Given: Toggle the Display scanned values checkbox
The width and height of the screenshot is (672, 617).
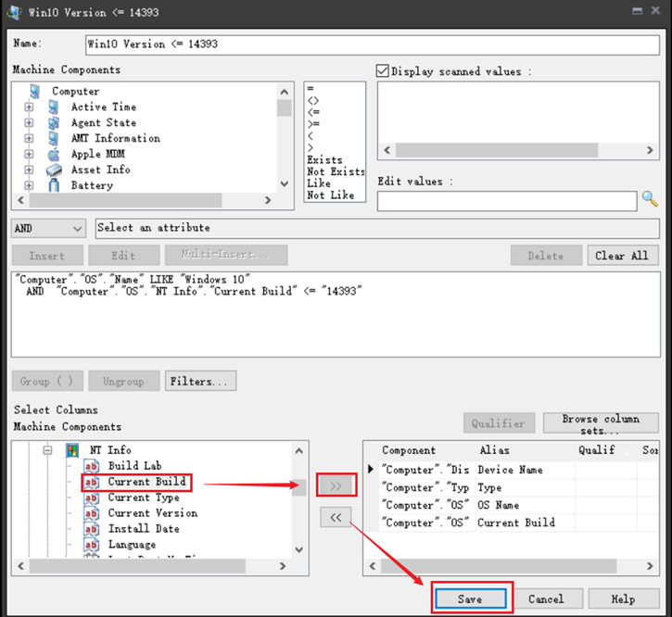Looking at the screenshot, I should 382,70.
